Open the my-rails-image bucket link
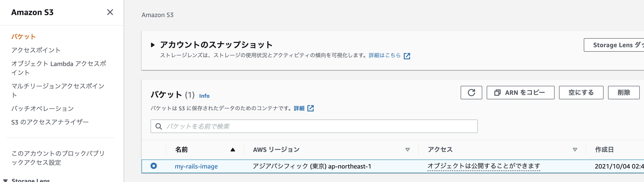The image size is (644, 182). tap(196, 166)
